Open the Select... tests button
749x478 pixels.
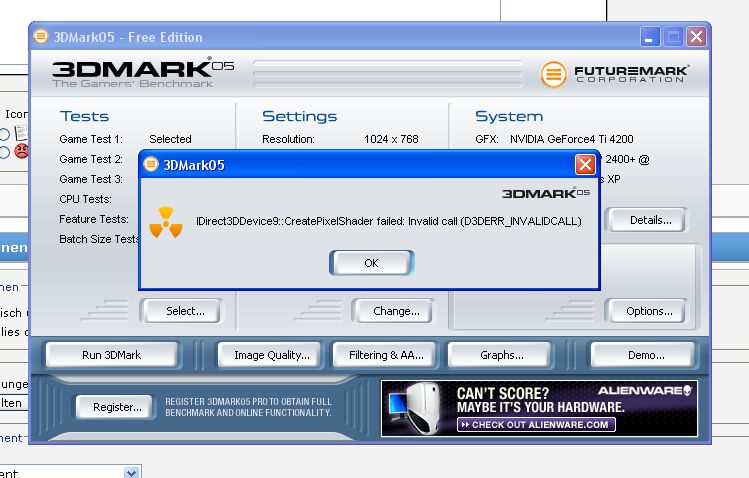[x=182, y=311]
